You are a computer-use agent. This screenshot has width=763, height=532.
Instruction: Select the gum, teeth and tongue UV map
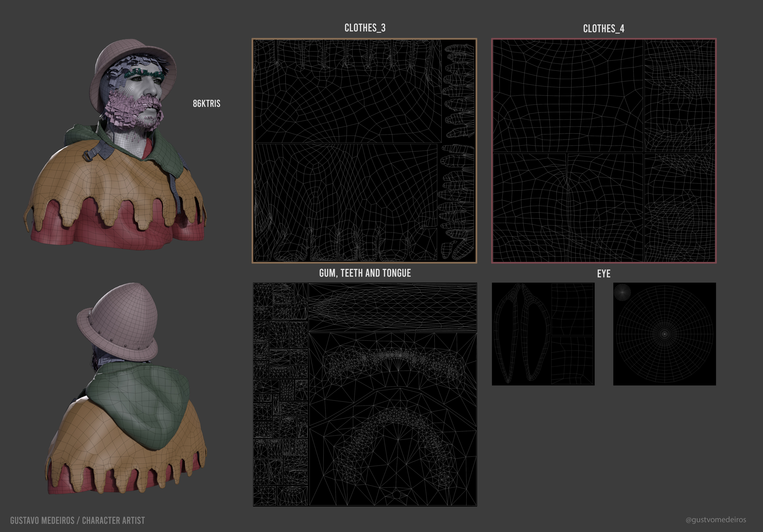(x=365, y=395)
